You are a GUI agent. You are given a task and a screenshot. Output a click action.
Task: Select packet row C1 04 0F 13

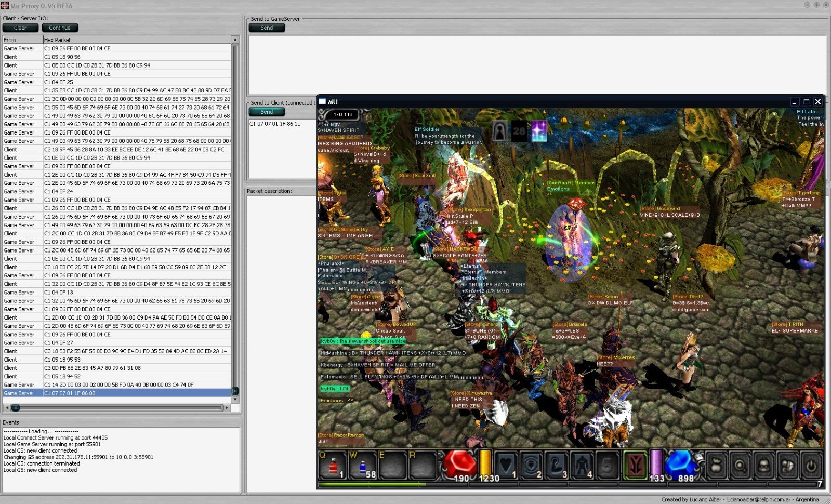coord(117,293)
